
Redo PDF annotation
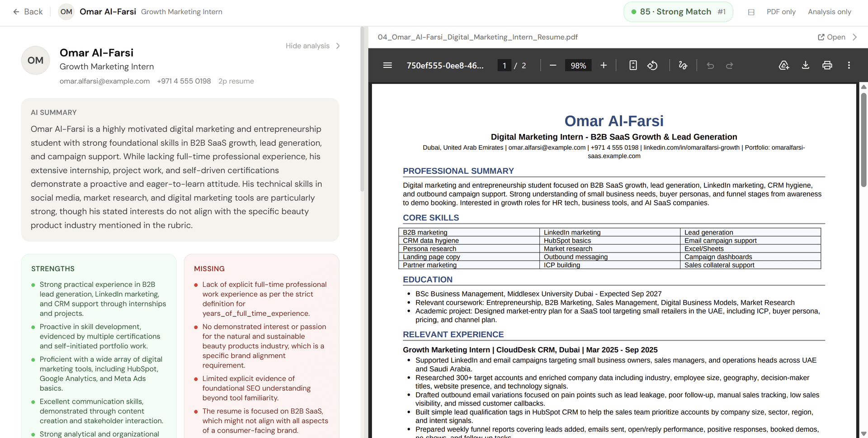click(x=729, y=66)
